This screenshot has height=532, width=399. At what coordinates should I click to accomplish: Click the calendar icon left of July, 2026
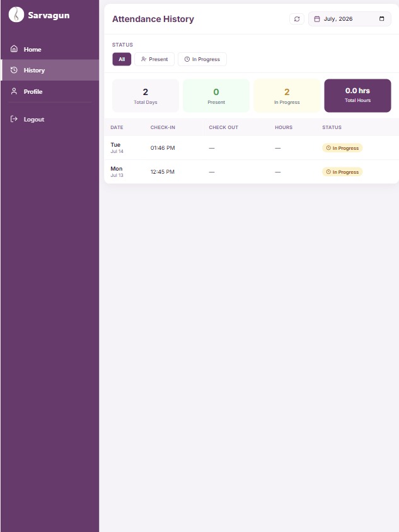(317, 19)
